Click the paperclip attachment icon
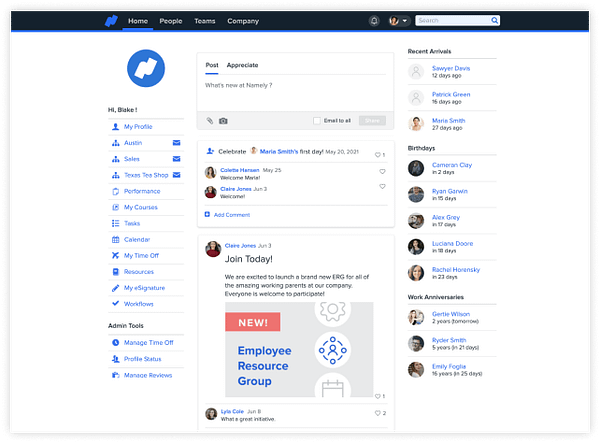Viewport: 600px width, 444px height. [210, 120]
